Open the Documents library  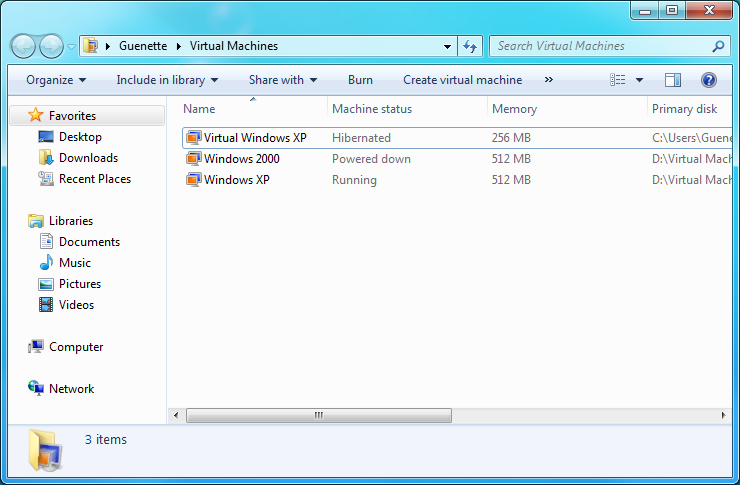[x=89, y=242]
